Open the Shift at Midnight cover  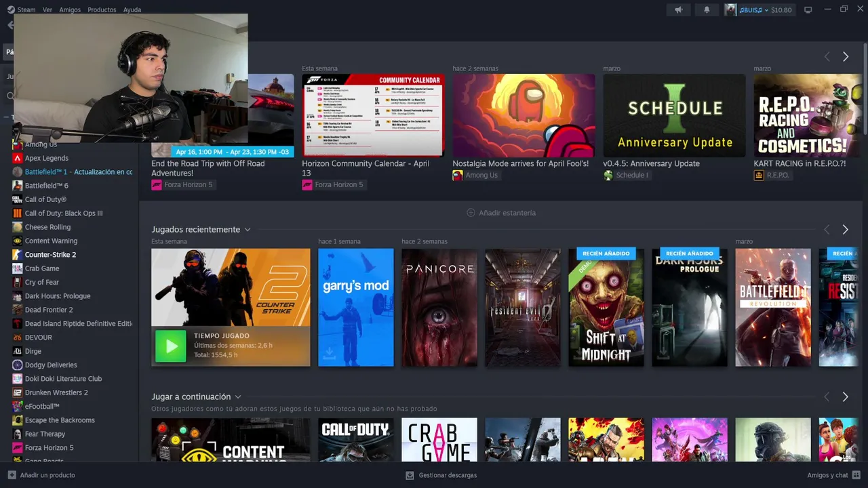(606, 308)
